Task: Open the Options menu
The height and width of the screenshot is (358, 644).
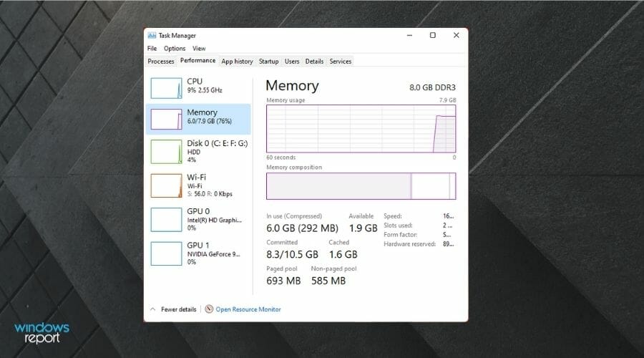Action: pyautogui.click(x=175, y=49)
